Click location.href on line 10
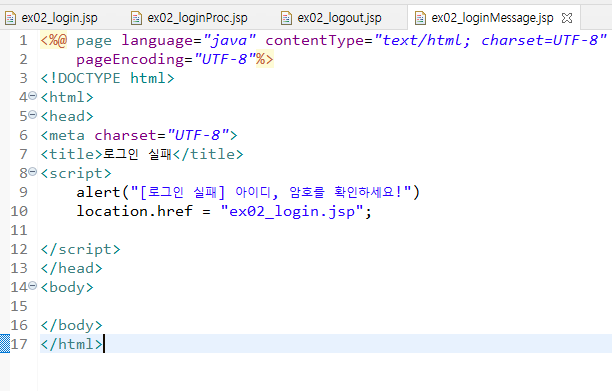Viewport: 612px width, 391px height. click(x=134, y=211)
